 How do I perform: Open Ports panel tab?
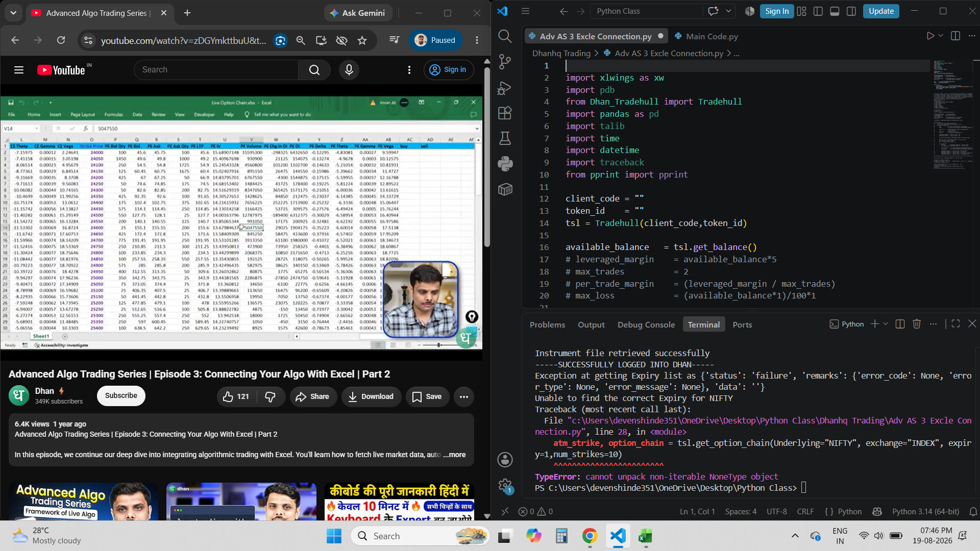tap(742, 324)
